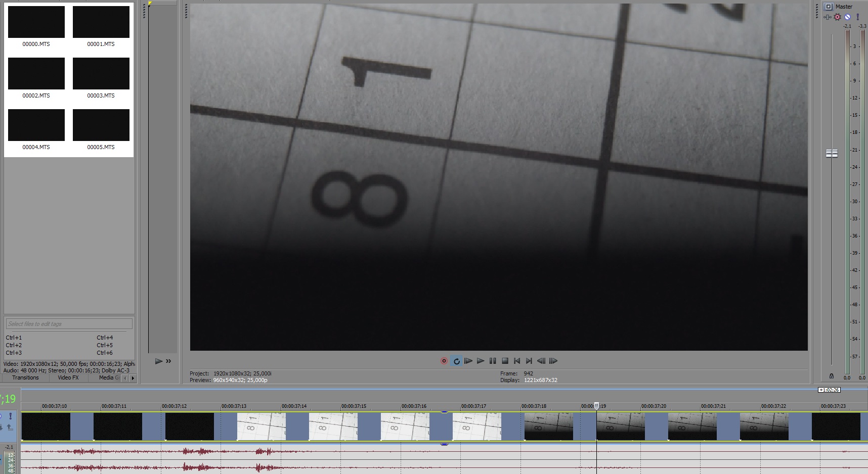
Task: Expand the trimmer's more-buttons chevron
Action: 168,361
